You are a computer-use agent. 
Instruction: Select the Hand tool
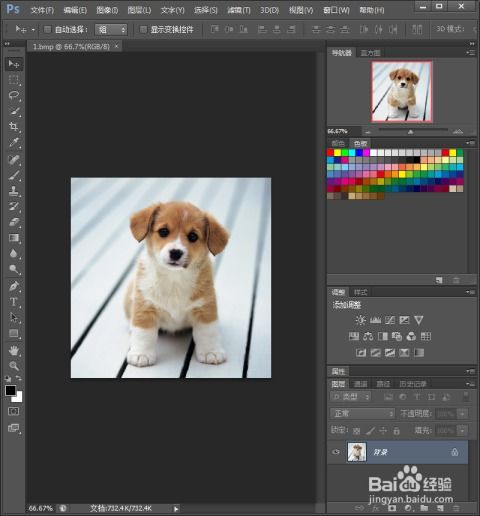pyautogui.click(x=14, y=350)
